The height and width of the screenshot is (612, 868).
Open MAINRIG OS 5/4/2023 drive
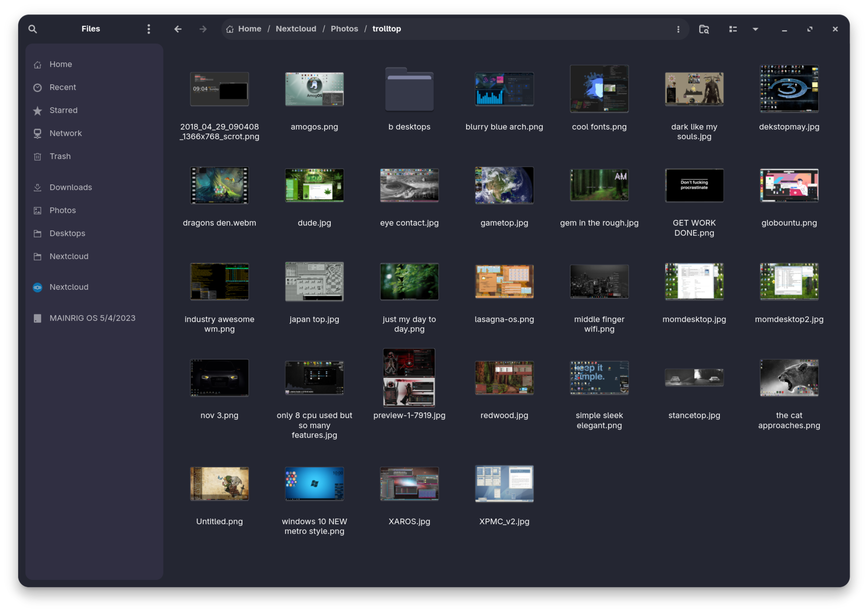[x=94, y=318]
